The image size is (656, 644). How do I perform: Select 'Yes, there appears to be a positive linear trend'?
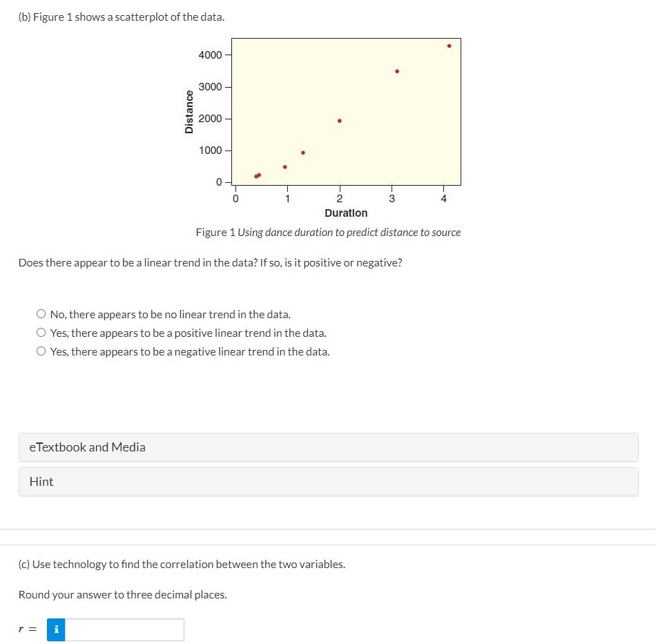(41, 332)
